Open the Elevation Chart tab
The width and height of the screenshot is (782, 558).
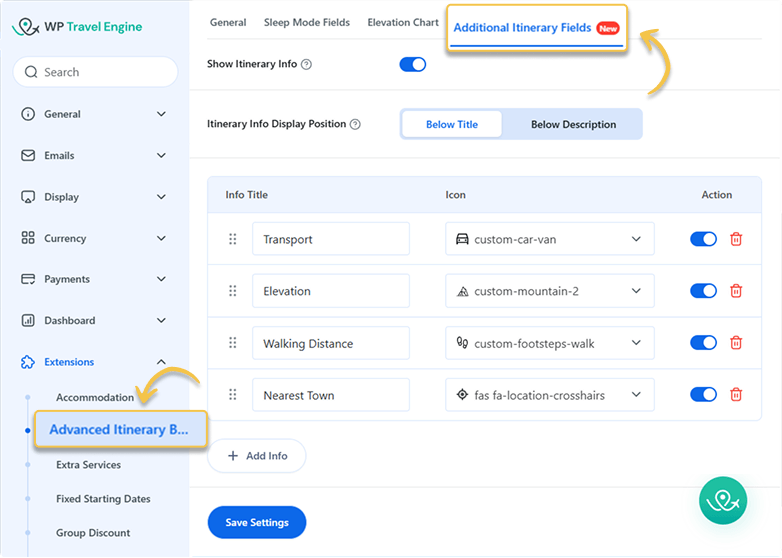403,22
